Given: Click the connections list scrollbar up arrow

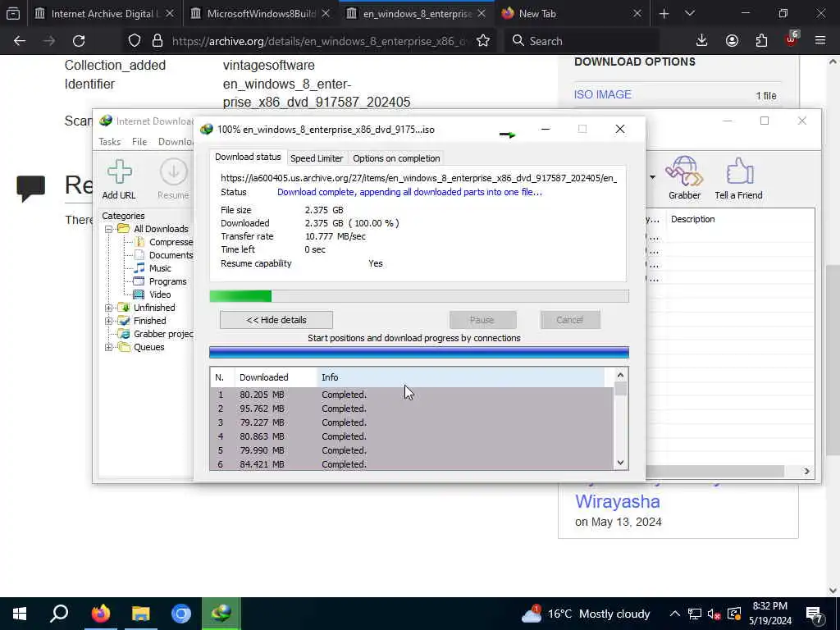Looking at the screenshot, I should pyautogui.click(x=620, y=375).
